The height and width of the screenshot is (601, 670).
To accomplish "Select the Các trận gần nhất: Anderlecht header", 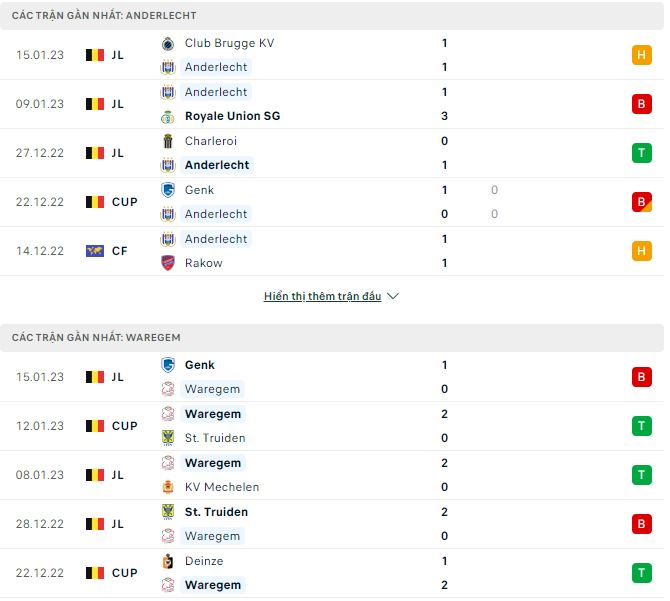I will [x=104, y=16].
